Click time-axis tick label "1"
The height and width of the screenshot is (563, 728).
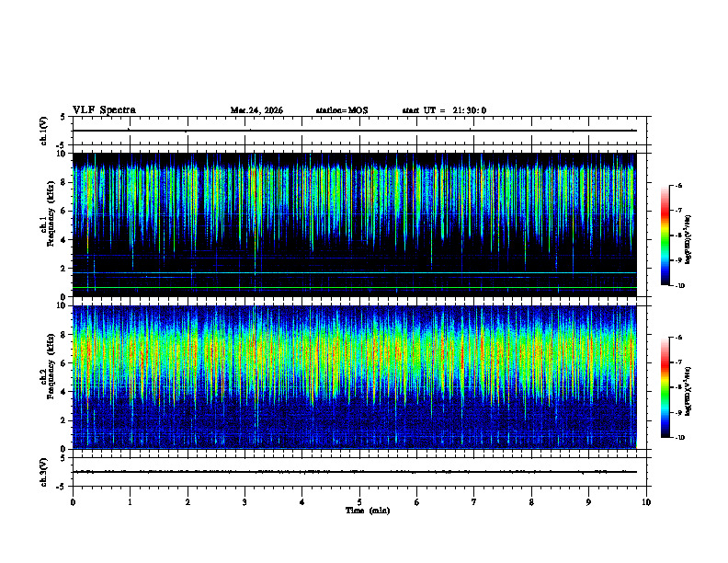(x=130, y=501)
